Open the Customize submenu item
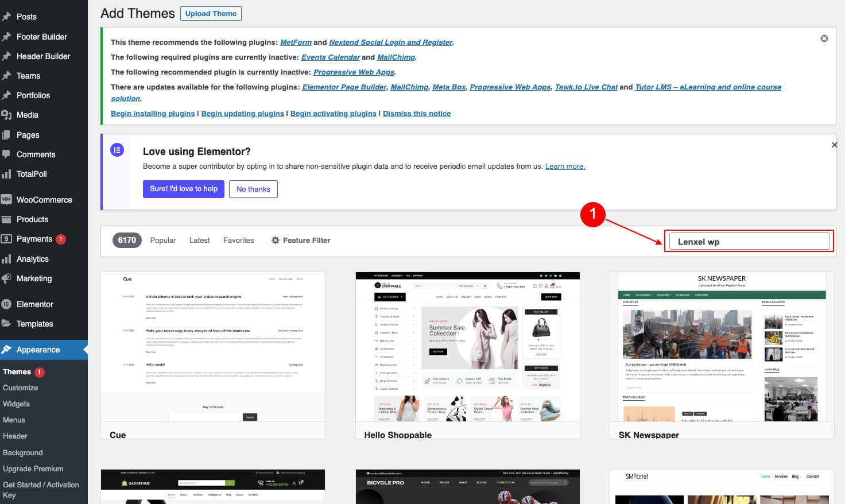The height and width of the screenshot is (504, 845). click(x=21, y=388)
